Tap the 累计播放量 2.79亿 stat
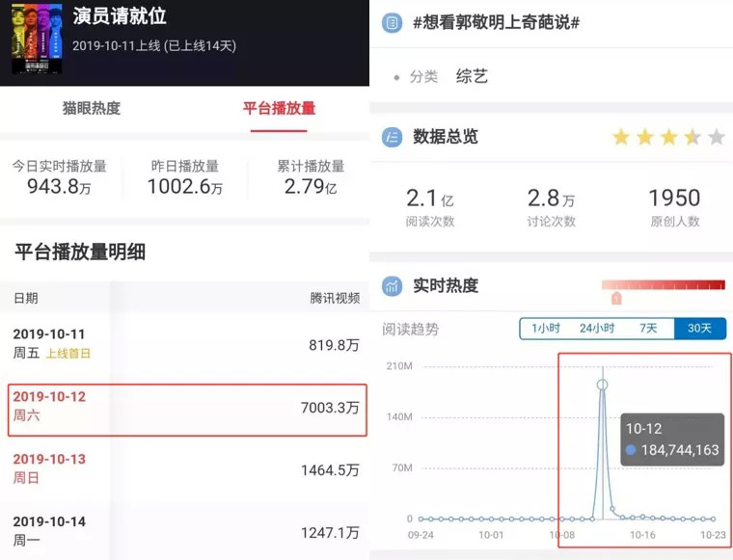The height and width of the screenshot is (560, 733). point(311,177)
